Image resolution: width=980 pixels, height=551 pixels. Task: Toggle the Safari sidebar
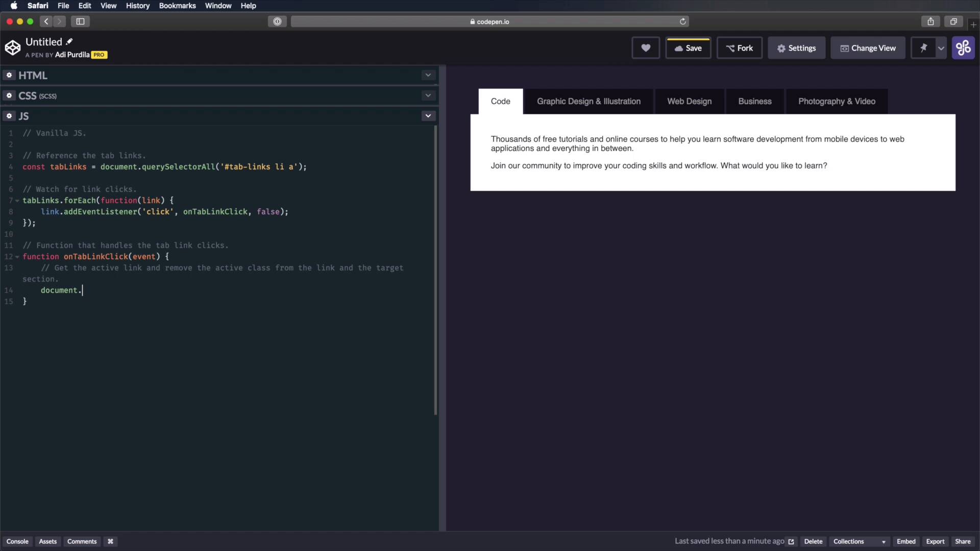pos(80,21)
